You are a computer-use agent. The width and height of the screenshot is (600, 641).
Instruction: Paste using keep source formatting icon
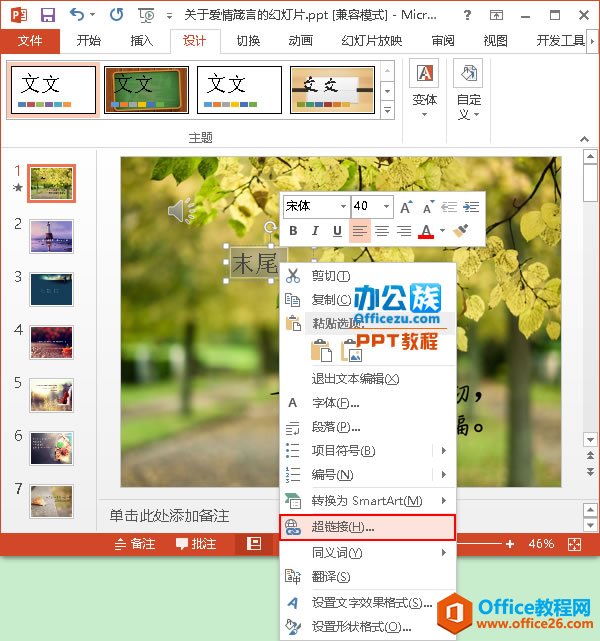coord(322,350)
